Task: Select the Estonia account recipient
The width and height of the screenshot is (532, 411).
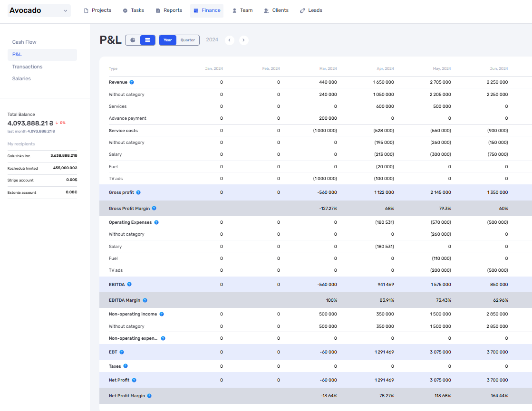Action: [42, 192]
